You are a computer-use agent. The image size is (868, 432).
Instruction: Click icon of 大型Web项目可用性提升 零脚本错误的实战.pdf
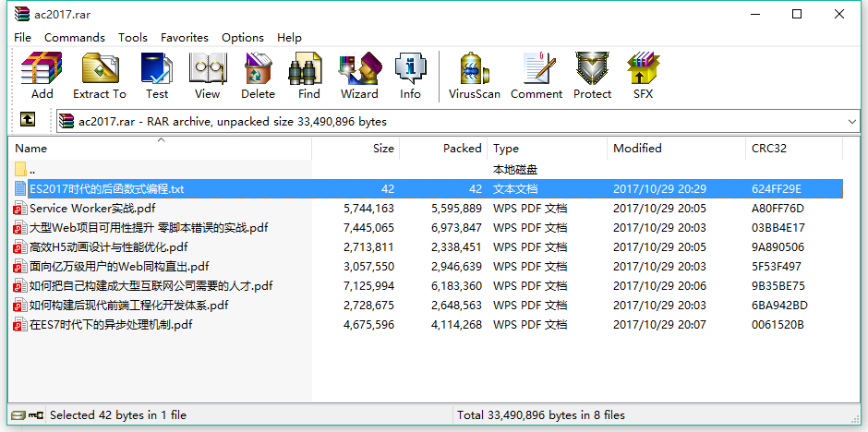(20, 228)
